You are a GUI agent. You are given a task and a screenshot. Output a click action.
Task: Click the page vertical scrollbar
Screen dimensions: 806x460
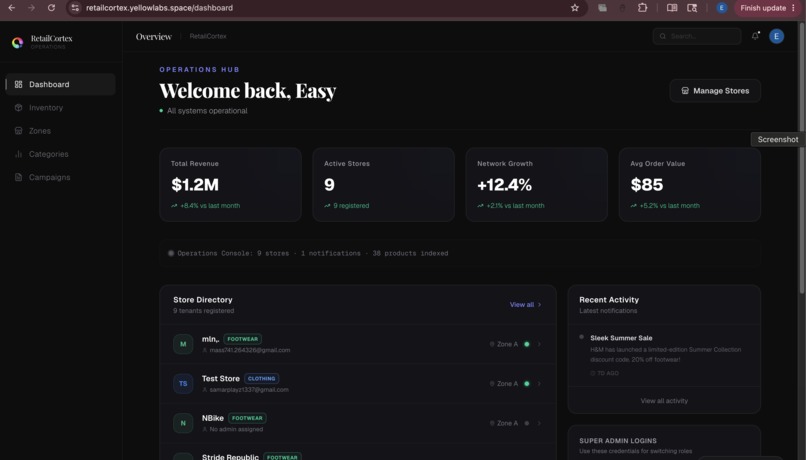coord(802,159)
